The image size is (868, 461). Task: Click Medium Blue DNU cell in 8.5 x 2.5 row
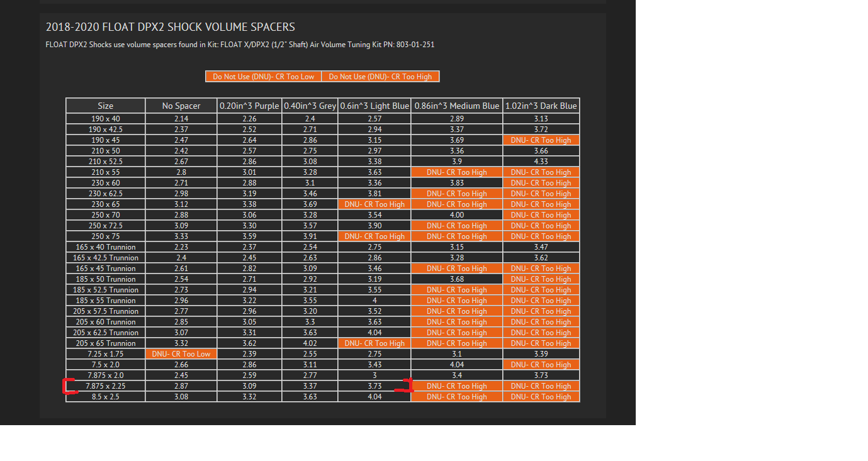pyautogui.click(x=457, y=396)
